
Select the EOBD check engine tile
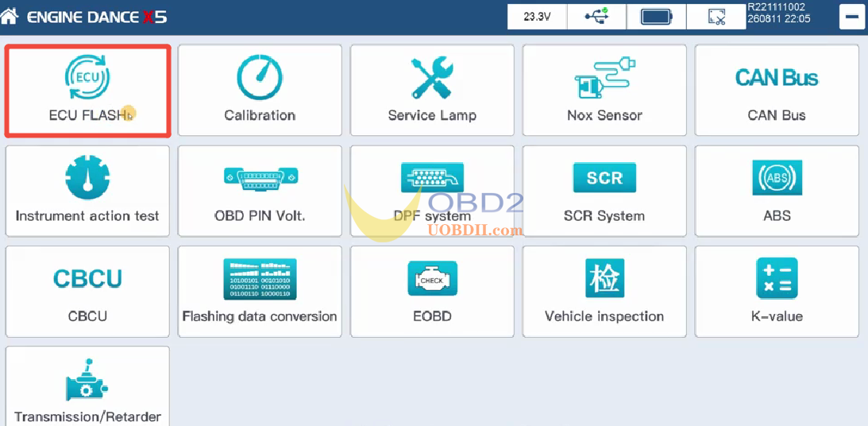432,292
